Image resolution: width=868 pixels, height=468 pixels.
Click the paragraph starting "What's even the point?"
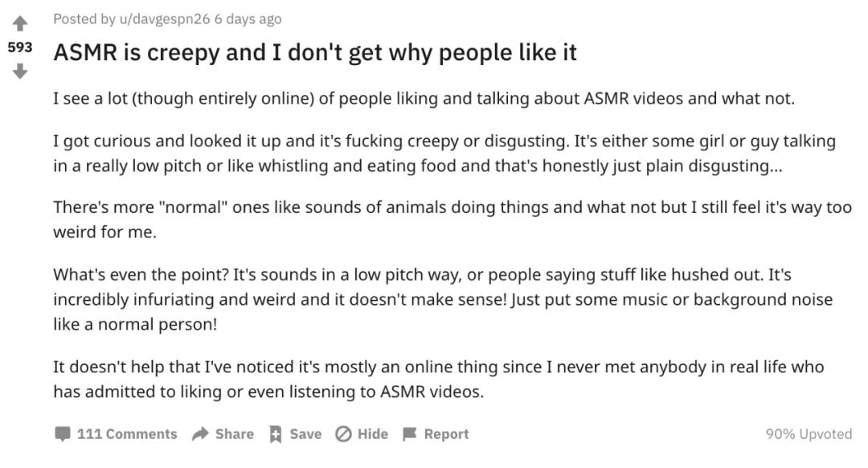(442, 300)
